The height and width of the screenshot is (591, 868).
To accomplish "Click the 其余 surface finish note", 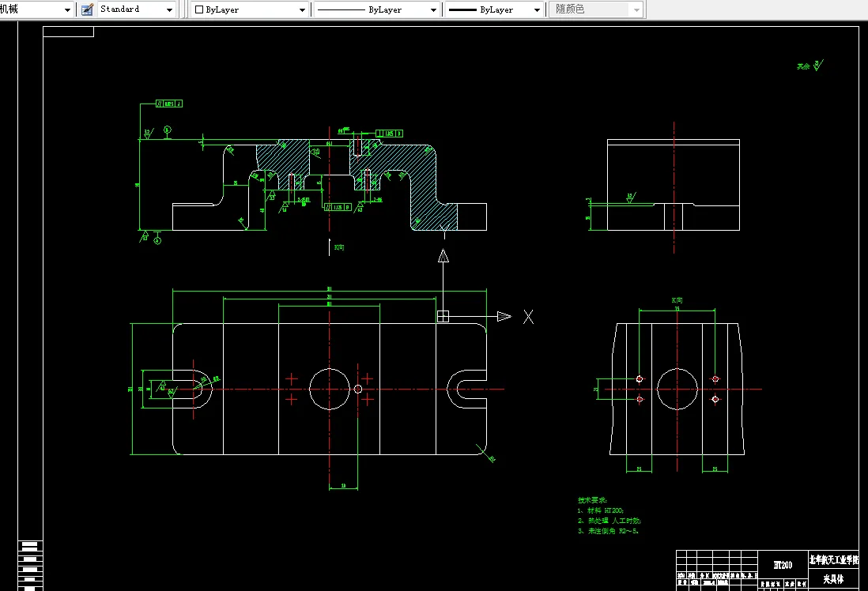I will pyautogui.click(x=810, y=66).
